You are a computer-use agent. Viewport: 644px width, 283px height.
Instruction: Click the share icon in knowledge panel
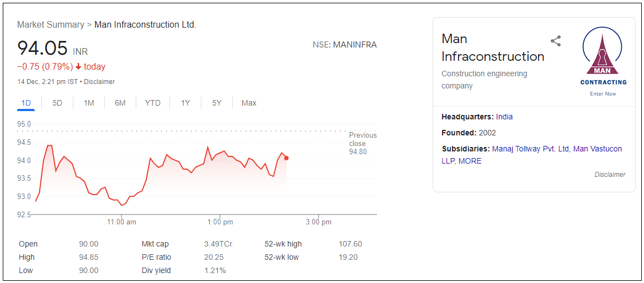point(556,41)
